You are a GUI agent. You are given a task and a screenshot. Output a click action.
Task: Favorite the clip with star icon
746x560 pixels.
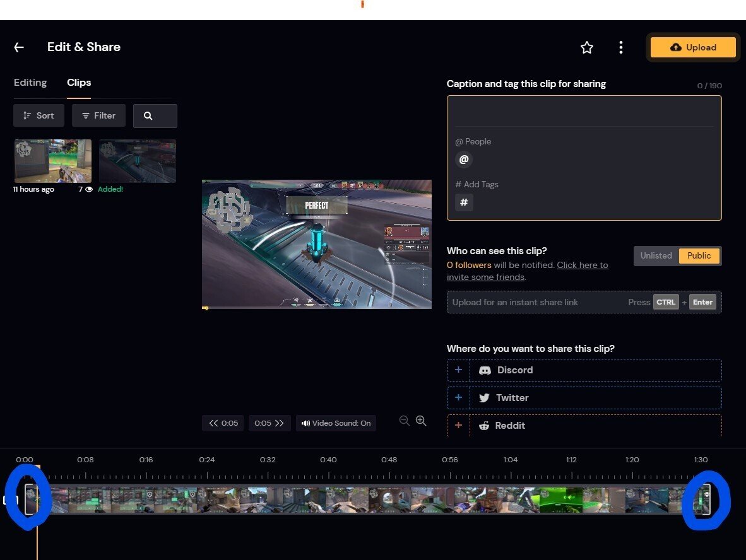point(586,47)
